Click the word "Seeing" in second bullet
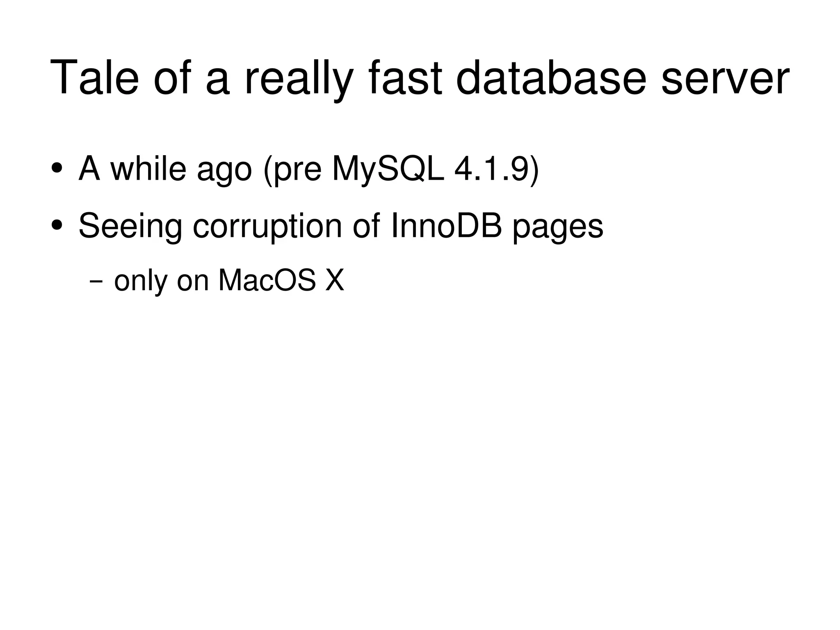This screenshot has height=630, width=840. 130,226
